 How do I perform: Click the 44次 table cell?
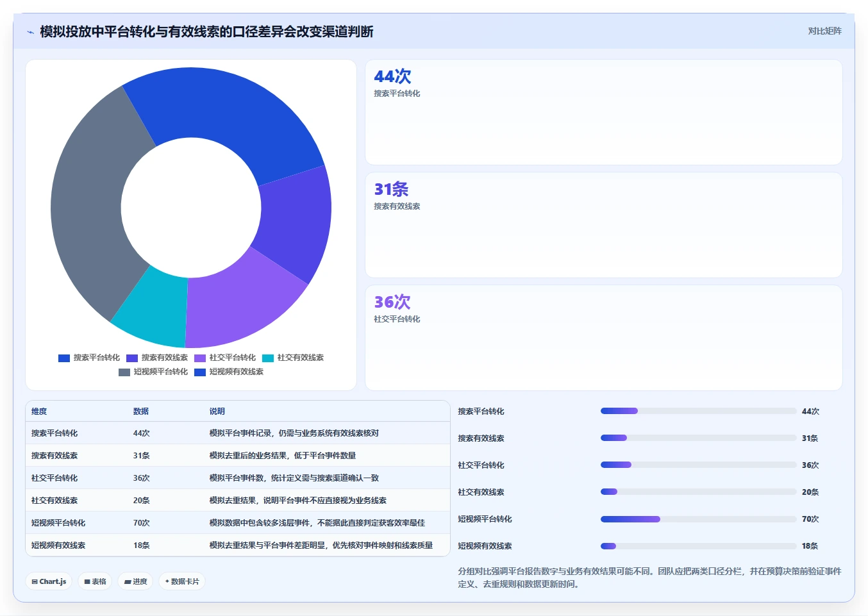pos(142,433)
